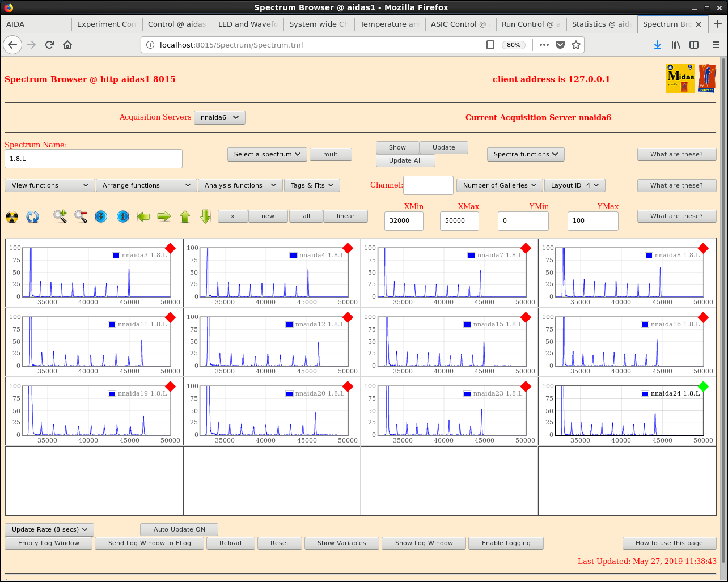Open a new browser tab with the plus

pyautogui.click(x=718, y=24)
